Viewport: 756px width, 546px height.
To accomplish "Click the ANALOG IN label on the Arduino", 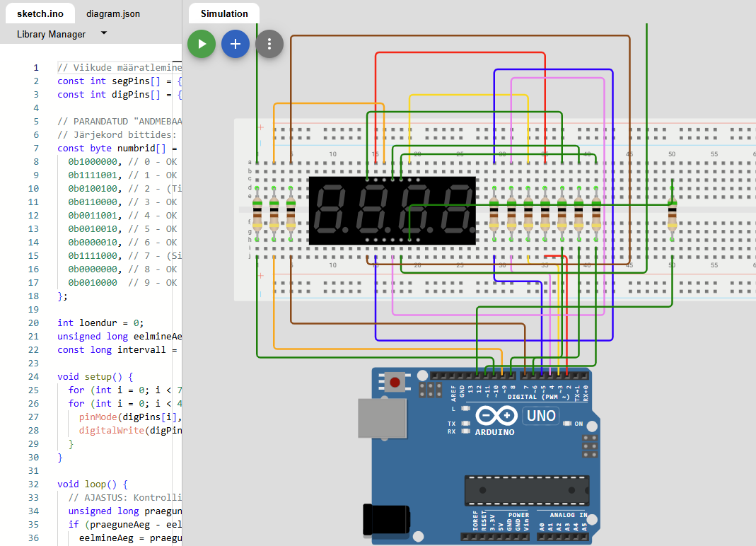I will click(569, 515).
